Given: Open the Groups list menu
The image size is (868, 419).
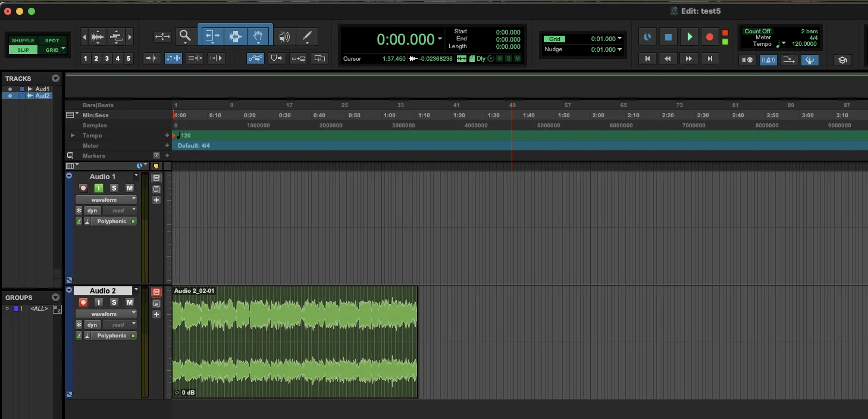Looking at the screenshot, I should coord(55,298).
